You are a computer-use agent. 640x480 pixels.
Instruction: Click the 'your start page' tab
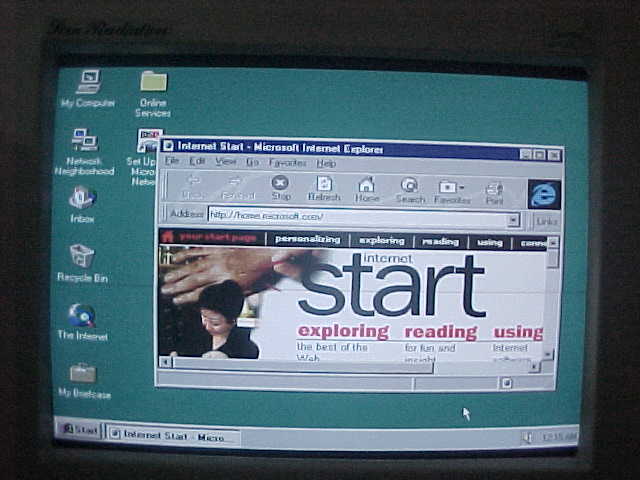coord(211,237)
